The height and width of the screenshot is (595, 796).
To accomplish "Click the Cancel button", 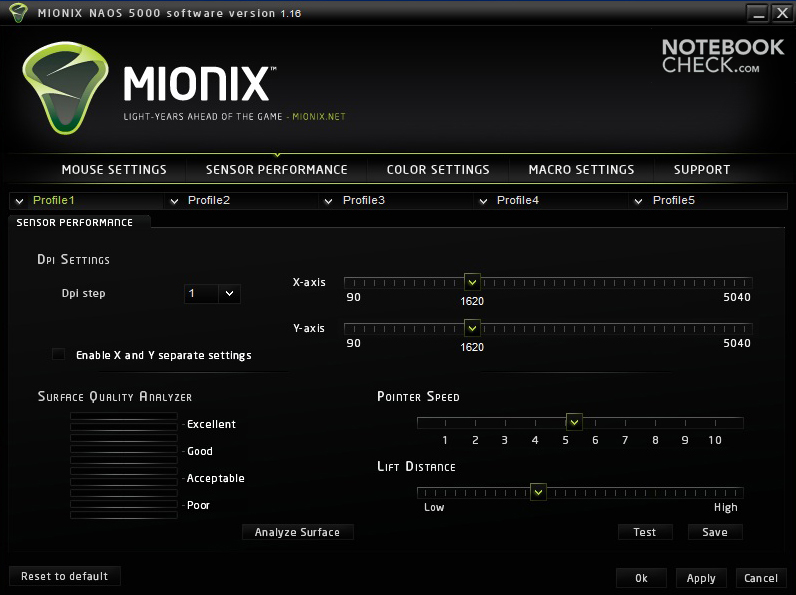I will tap(760, 578).
